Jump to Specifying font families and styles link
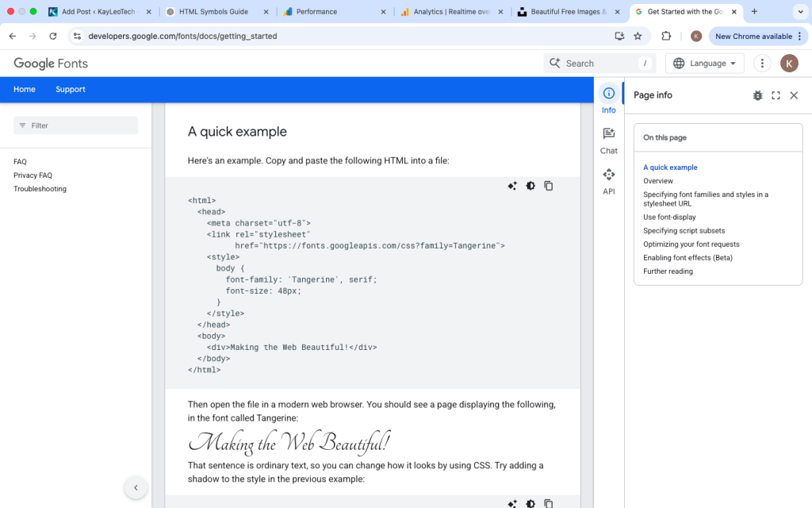The width and height of the screenshot is (812, 508). [705, 199]
